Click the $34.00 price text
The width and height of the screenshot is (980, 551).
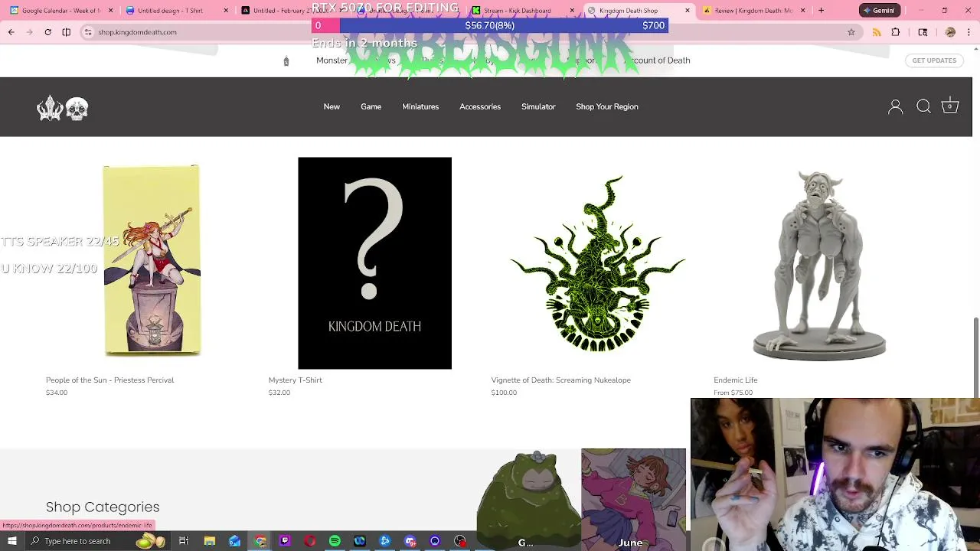tap(57, 393)
